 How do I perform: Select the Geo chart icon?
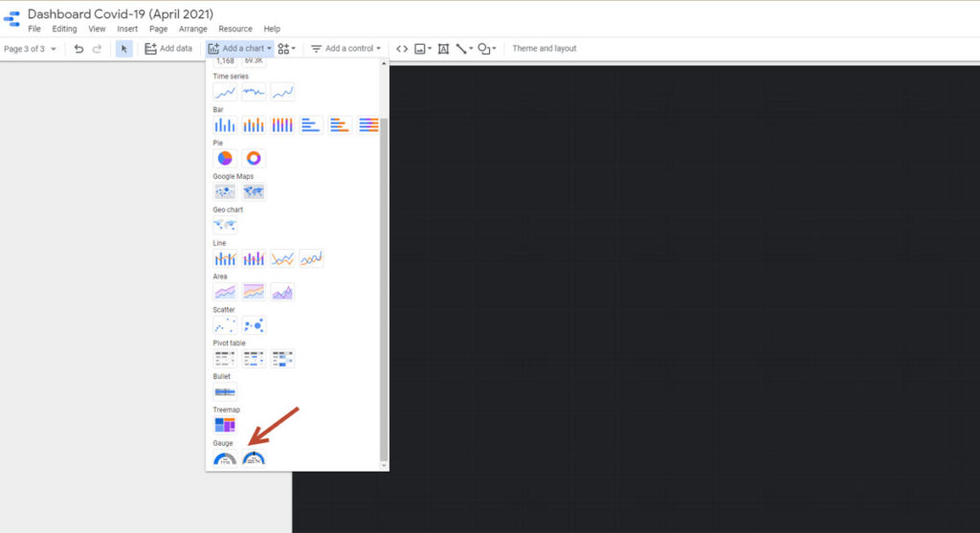point(225,225)
